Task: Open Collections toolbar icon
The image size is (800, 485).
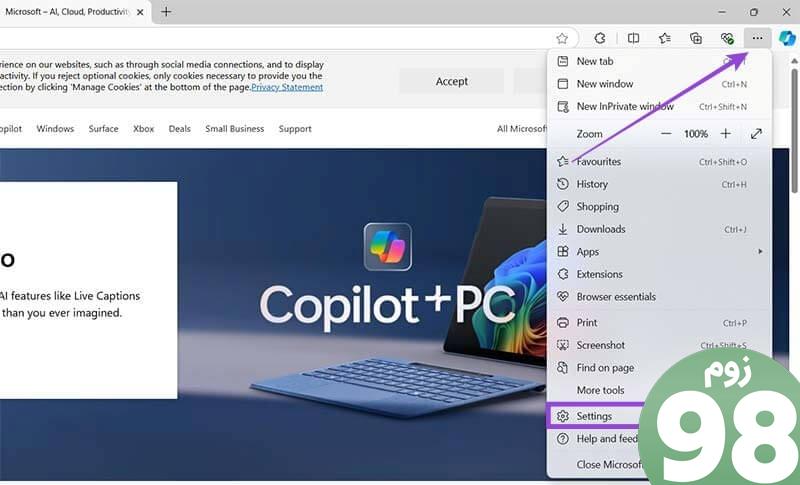Action: coord(696,38)
